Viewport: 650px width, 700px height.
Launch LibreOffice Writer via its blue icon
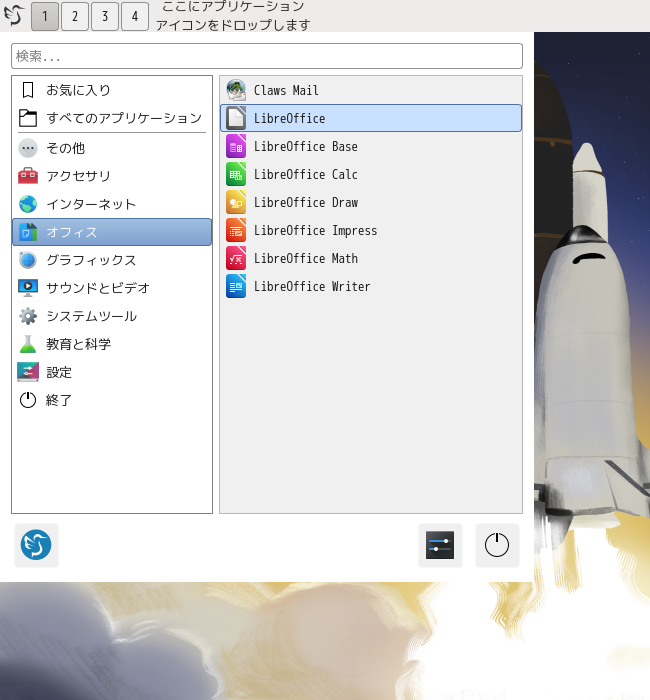(236, 286)
